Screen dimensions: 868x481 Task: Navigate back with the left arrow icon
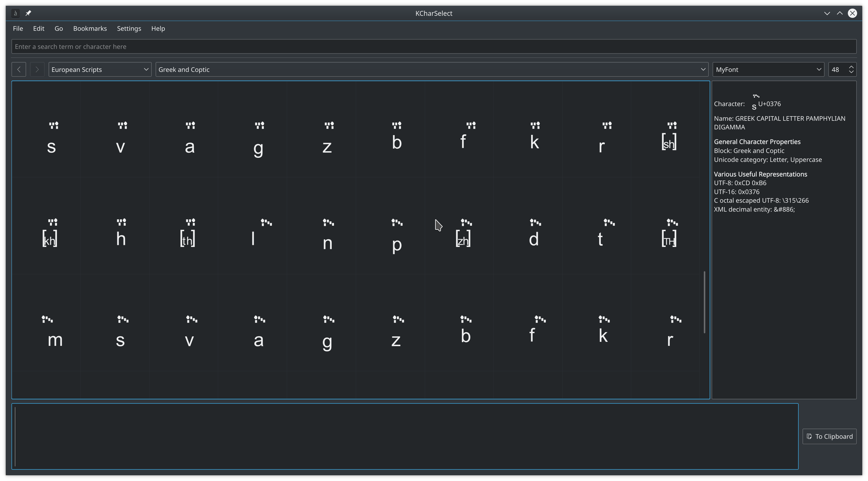18,69
